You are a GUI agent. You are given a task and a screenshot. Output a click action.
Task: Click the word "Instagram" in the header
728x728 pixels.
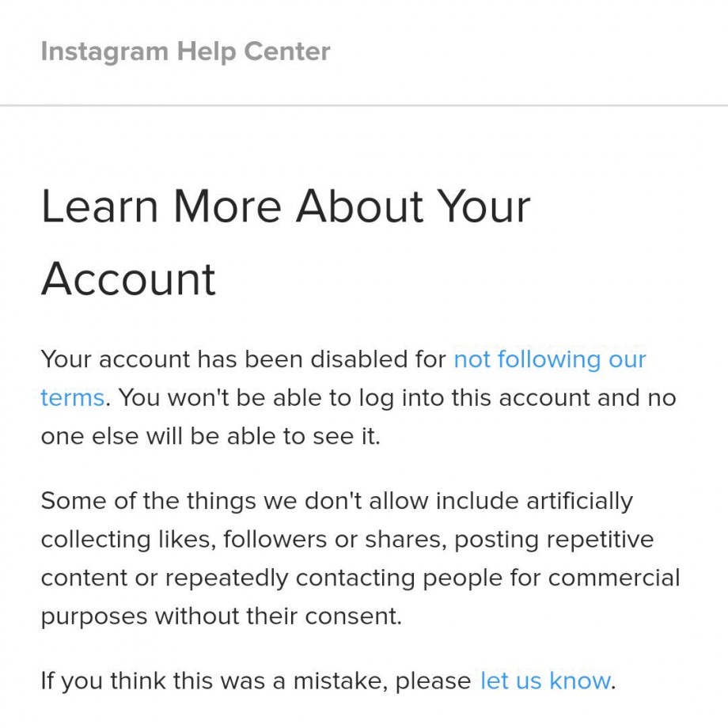pyautogui.click(x=104, y=52)
